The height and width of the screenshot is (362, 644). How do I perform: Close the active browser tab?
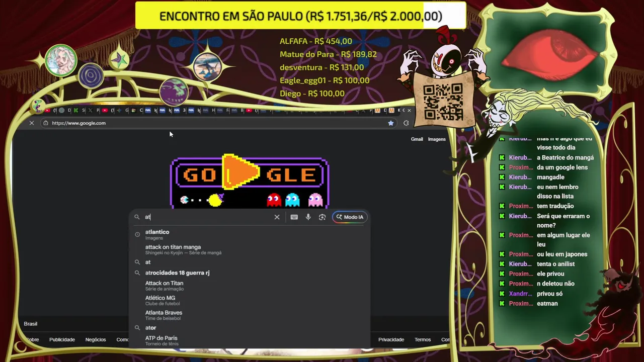pos(409,111)
